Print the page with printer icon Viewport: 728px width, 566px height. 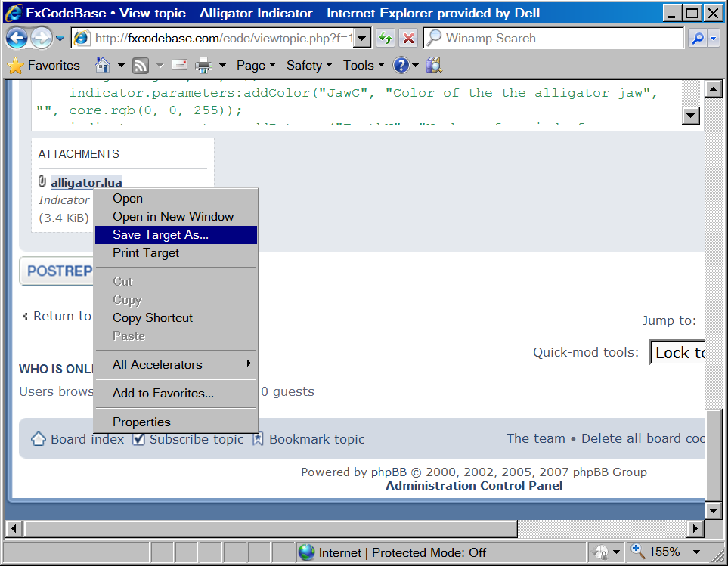(x=203, y=66)
